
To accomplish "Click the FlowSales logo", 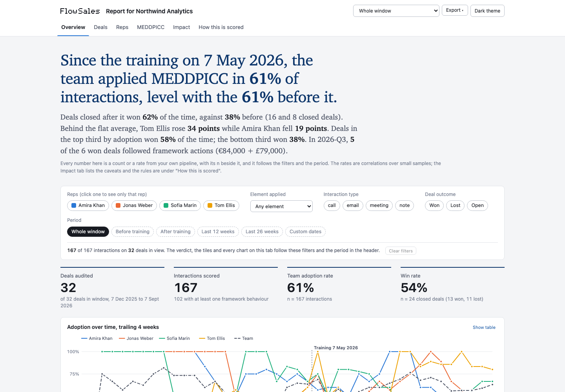I will click(x=80, y=11).
